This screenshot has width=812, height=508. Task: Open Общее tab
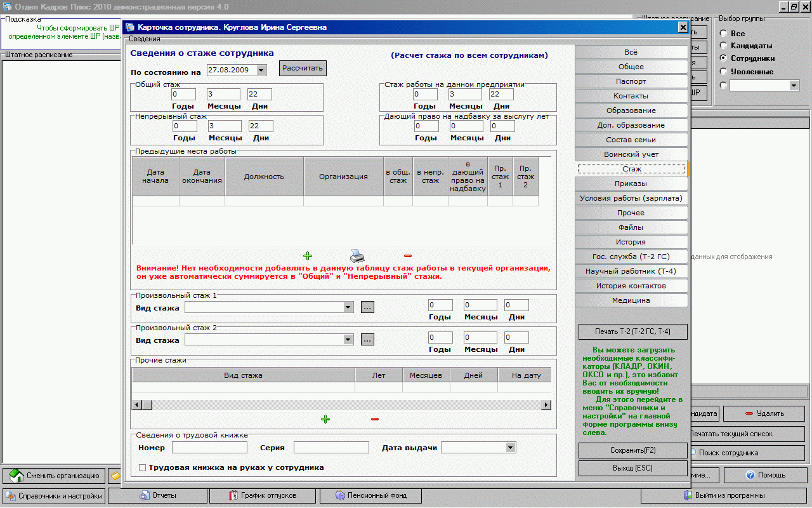[x=631, y=67]
